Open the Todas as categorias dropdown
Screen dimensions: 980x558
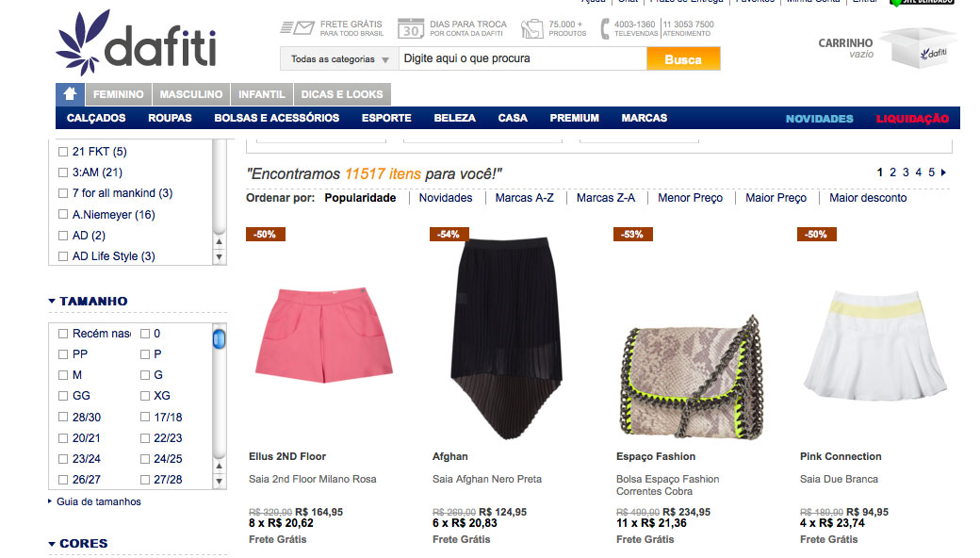[339, 58]
